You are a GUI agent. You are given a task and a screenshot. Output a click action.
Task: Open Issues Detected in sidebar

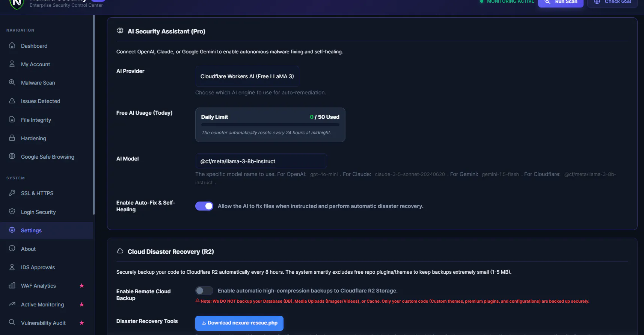(x=47, y=101)
